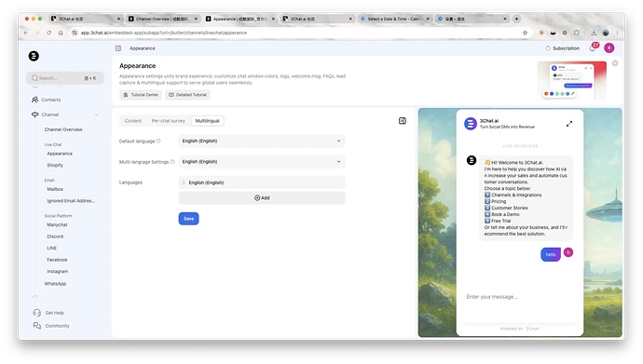
Task: Switch to the Select a Date & Time browser tab
Action: point(393,19)
